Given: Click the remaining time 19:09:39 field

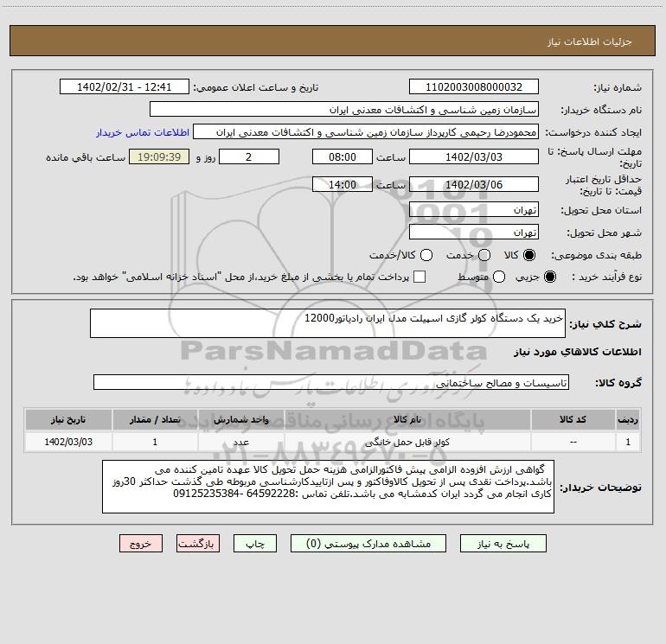Looking at the screenshot, I should click(159, 156).
